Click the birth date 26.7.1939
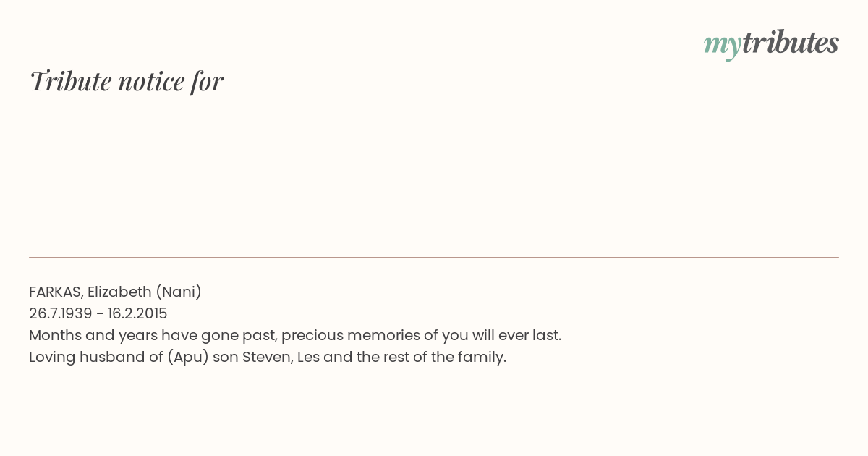 [x=61, y=313]
